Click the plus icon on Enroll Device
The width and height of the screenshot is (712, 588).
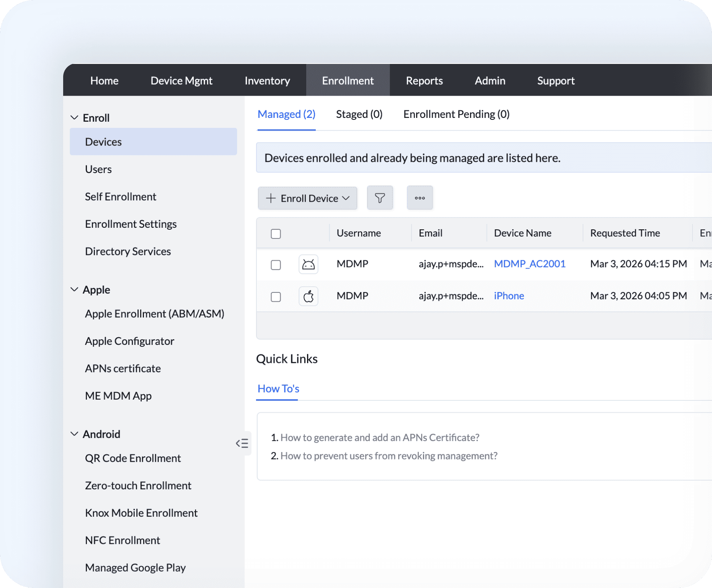(x=271, y=198)
